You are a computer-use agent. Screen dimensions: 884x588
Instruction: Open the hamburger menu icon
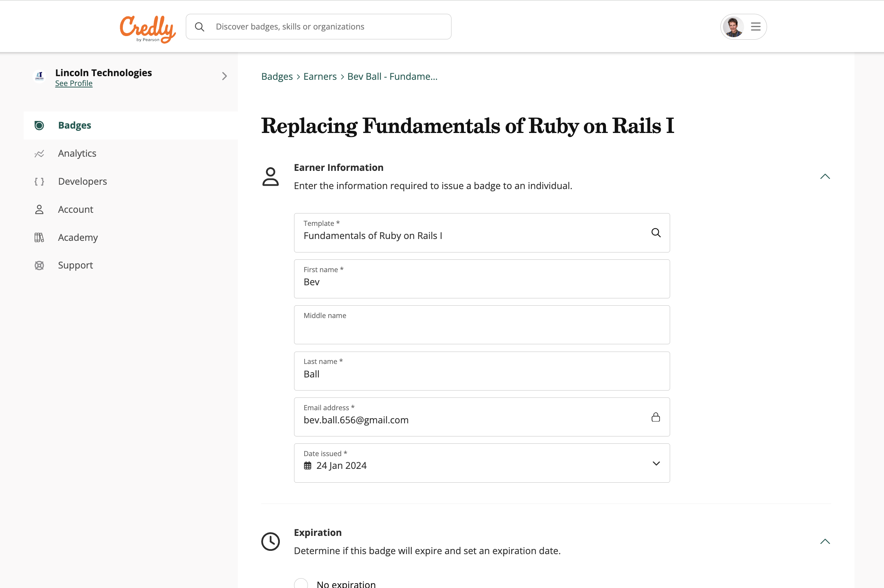(755, 27)
